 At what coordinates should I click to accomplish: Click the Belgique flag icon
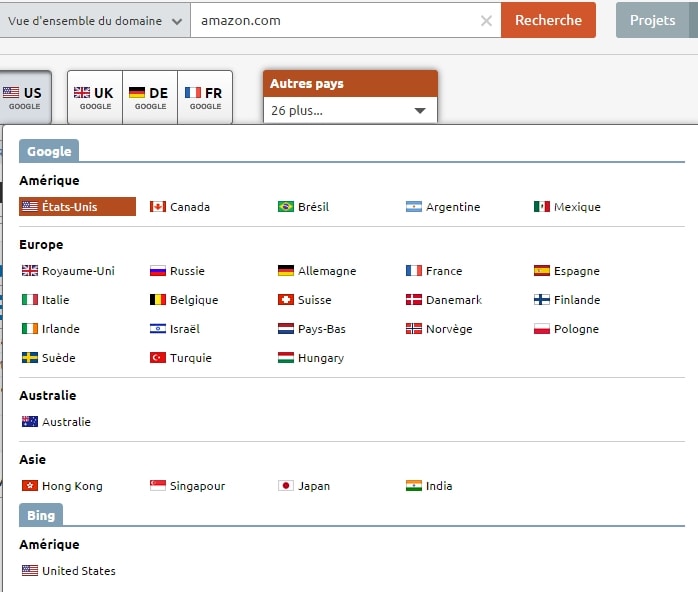[x=158, y=300]
